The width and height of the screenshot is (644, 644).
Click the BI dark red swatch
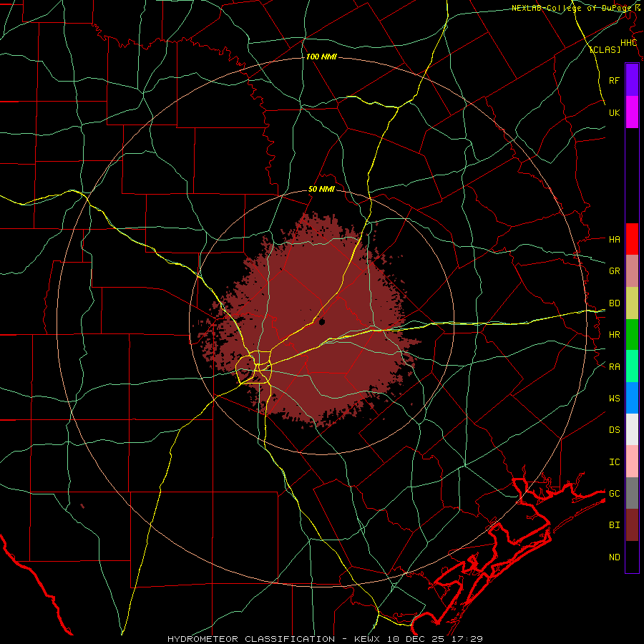pyautogui.click(x=632, y=525)
